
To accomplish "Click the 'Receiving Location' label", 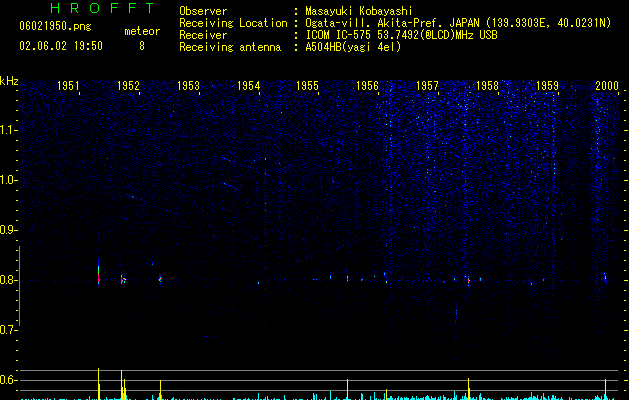I will pos(233,23).
